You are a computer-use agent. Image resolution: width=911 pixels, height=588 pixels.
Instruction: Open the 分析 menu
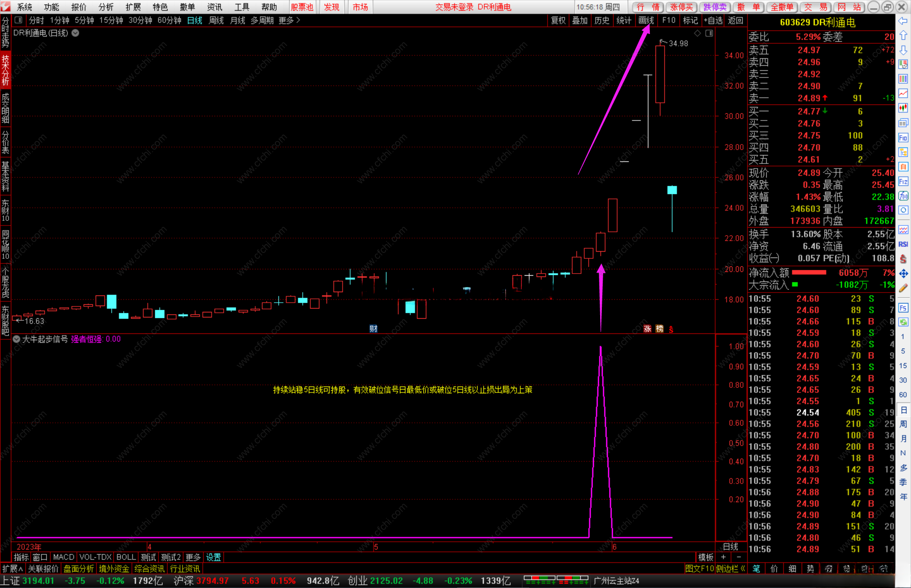(x=105, y=7)
